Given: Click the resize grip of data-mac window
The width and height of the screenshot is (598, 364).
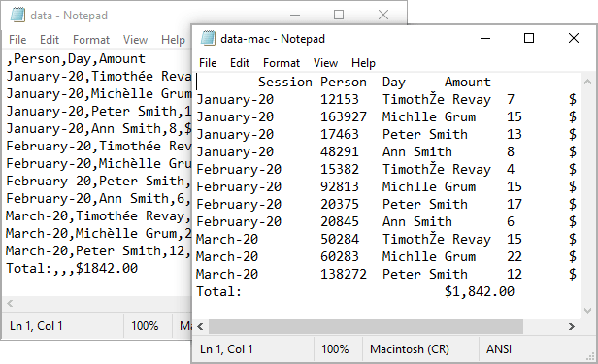Looking at the screenshot, I should [x=590, y=356].
